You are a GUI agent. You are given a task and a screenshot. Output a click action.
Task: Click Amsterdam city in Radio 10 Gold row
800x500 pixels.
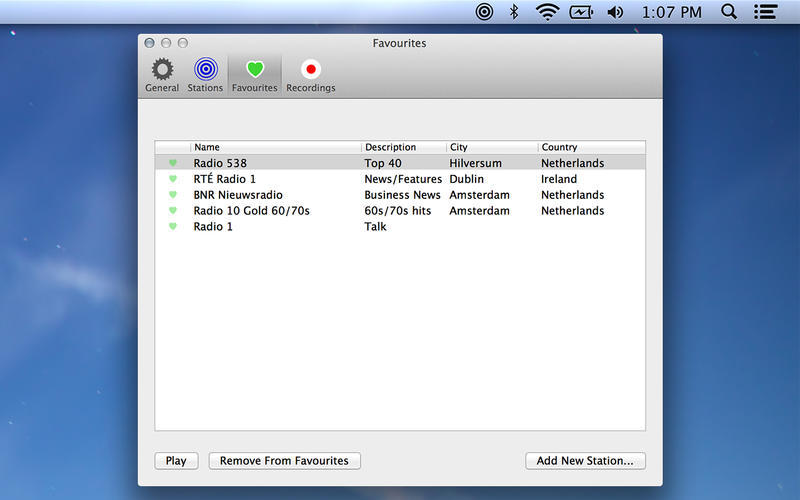[x=479, y=210]
